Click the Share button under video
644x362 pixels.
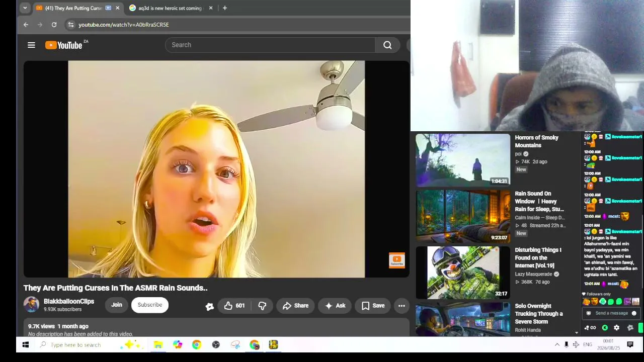pyautogui.click(x=295, y=306)
